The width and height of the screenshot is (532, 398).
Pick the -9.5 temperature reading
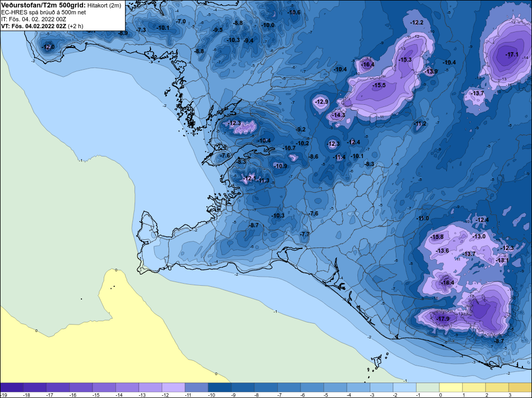(218, 30)
